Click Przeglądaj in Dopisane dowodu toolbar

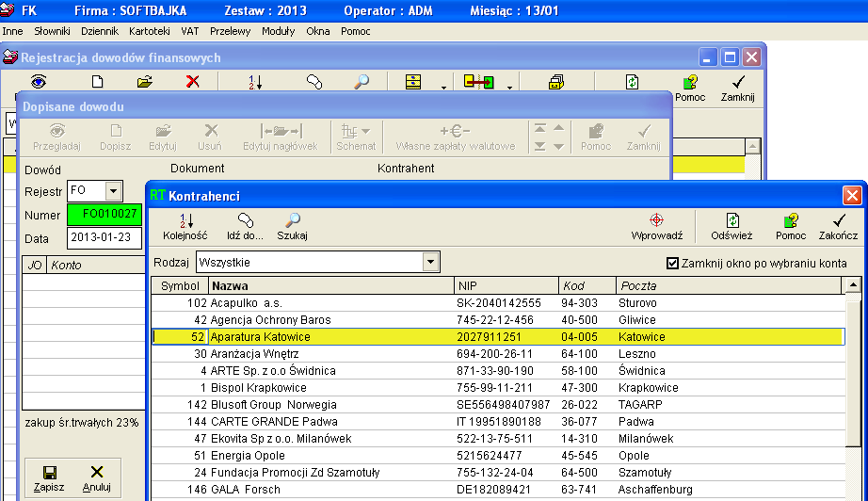[x=56, y=137]
